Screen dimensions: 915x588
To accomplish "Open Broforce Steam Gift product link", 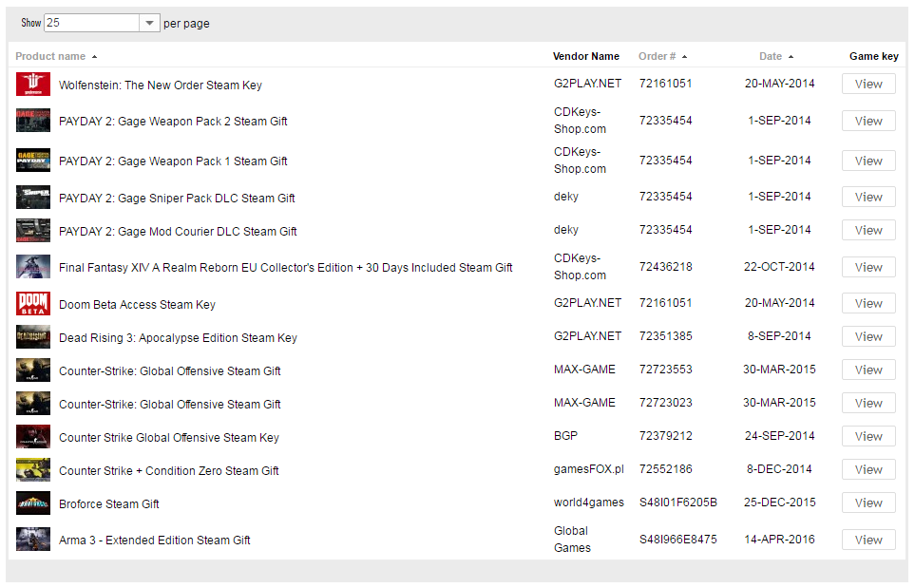I will pyautogui.click(x=109, y=504).
